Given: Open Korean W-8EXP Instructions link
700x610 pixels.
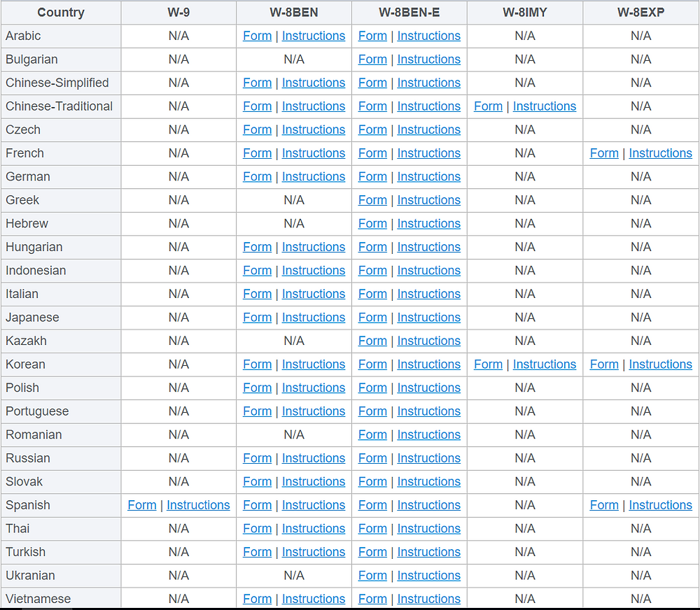Looking at the screenshot, I should pos(660,364).
